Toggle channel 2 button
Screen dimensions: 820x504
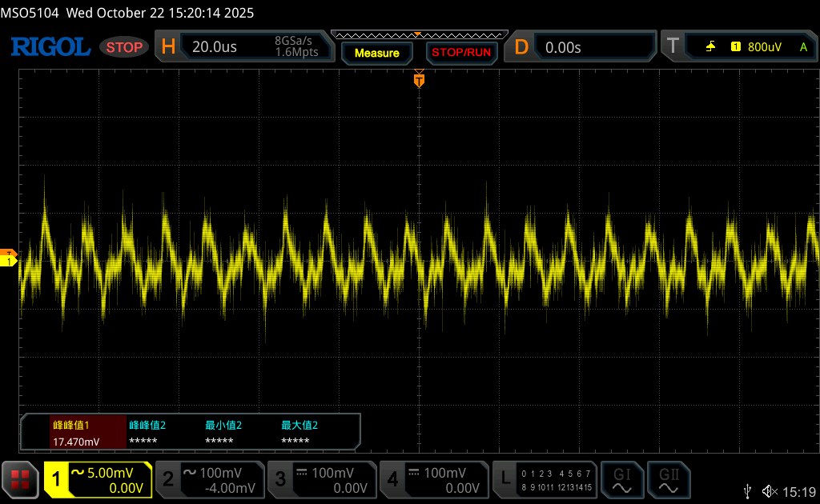click(168, 479)
